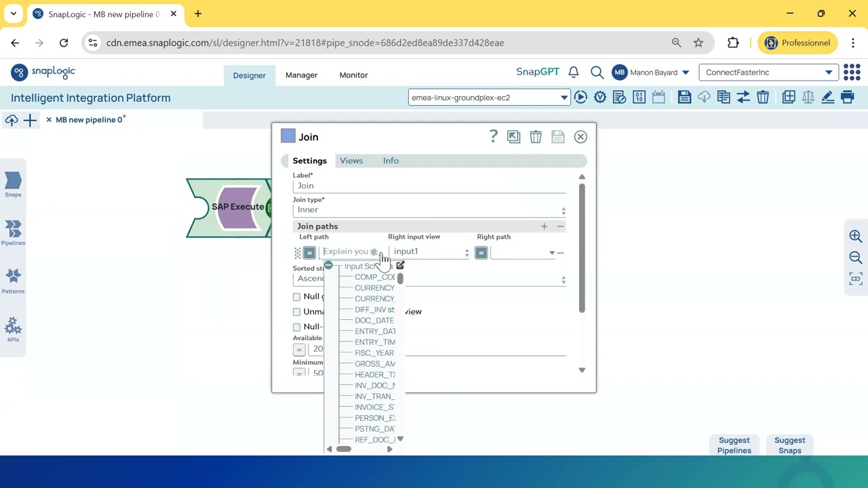Screen dimensions: 868x488
Task: Save the pipeline from the main toolbar
Action: [684, 98]
